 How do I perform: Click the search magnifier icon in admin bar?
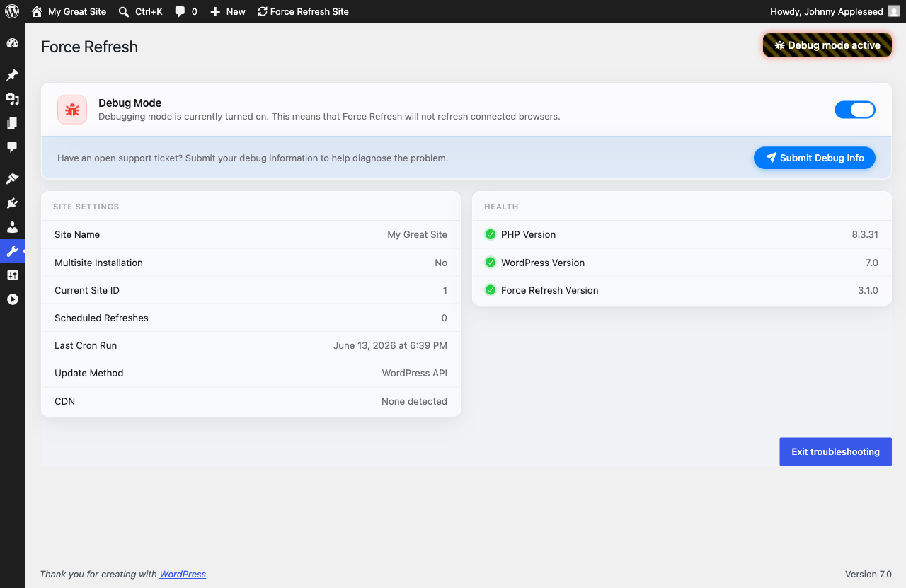click(x=124, y=11)
